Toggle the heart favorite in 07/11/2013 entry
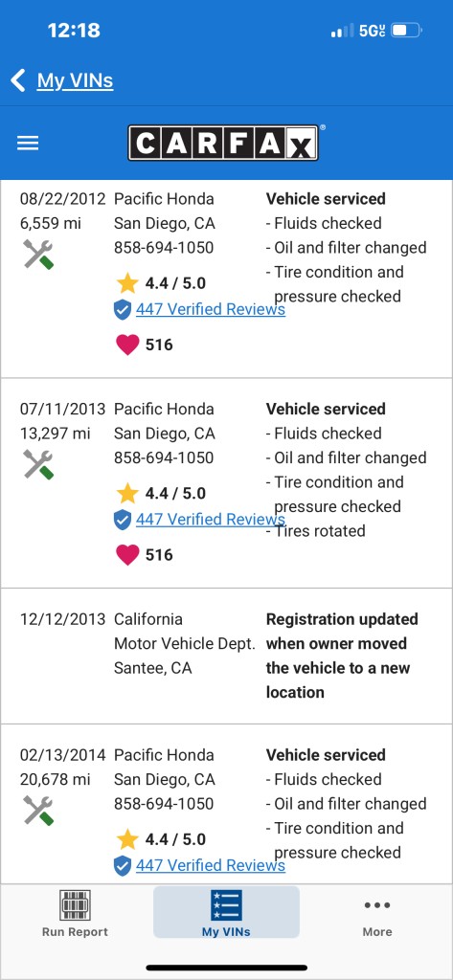 tap(127, 554)
